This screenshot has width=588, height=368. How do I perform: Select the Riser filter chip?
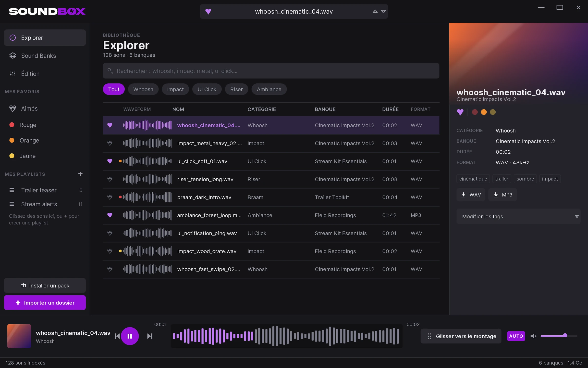click(x=236, y=89)
